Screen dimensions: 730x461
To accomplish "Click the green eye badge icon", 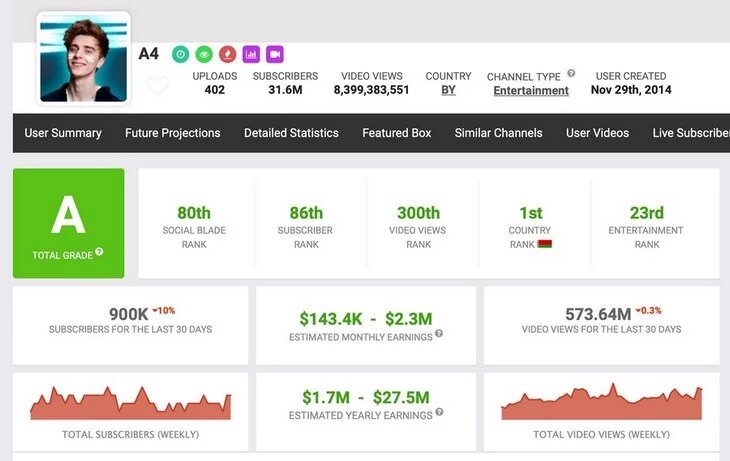I will pos(204,54).
